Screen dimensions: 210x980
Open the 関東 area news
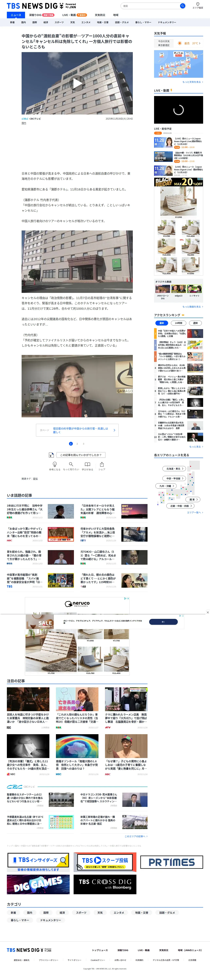click(x=193, y=499)
